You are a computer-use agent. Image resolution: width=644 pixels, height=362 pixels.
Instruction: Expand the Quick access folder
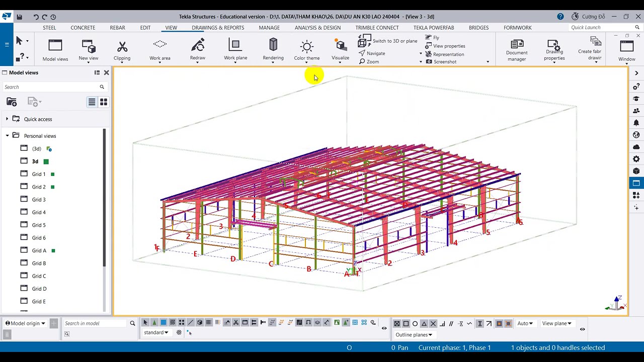[7, 119]
